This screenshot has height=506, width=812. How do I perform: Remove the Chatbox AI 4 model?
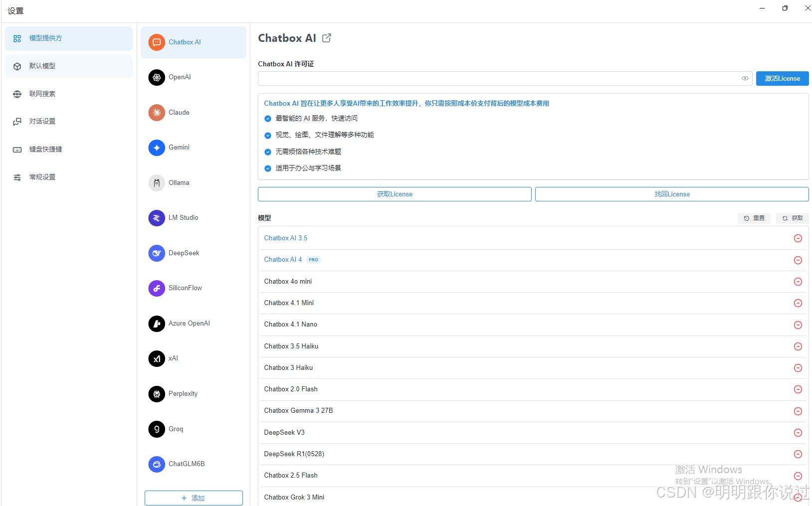click(798, 260)
